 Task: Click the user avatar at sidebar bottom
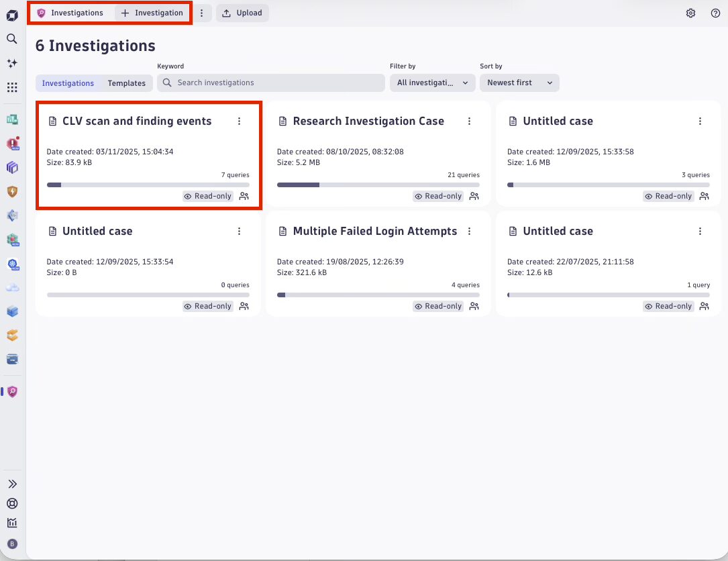11,544
